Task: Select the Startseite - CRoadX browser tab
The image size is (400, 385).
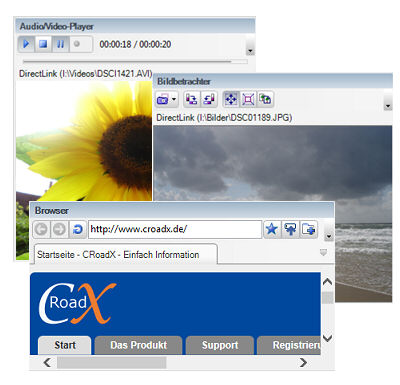Action: click(x=126, y=254)
